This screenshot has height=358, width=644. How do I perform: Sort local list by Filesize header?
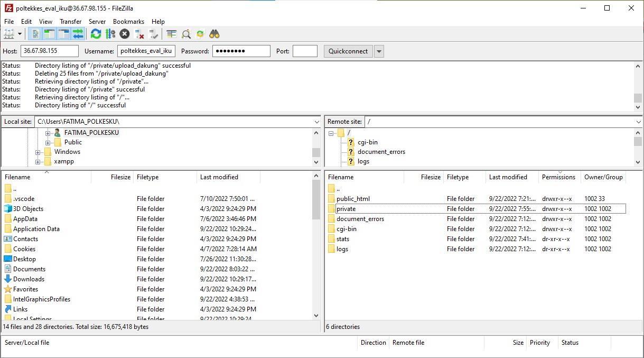pos(113,177)
